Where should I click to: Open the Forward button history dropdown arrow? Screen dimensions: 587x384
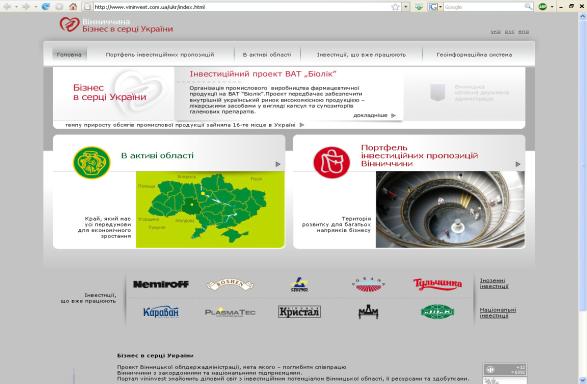[x=35, y=7]
